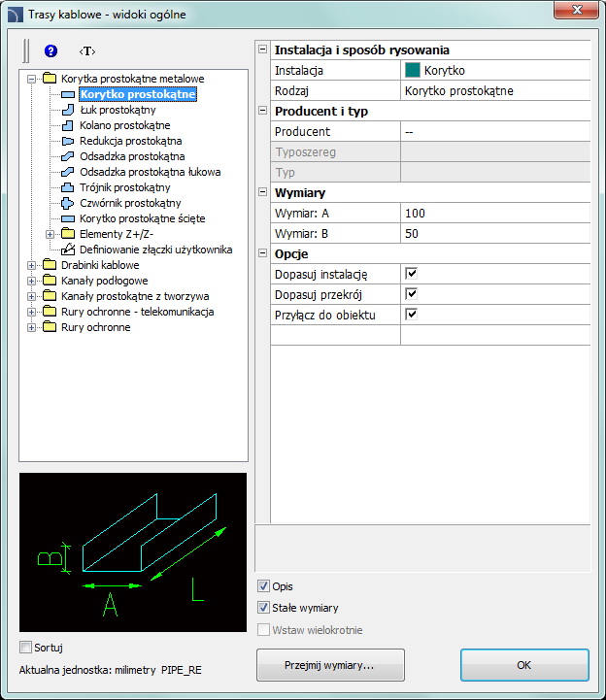
Task: Expand the last Rury ochronne node
Action: 31,327
